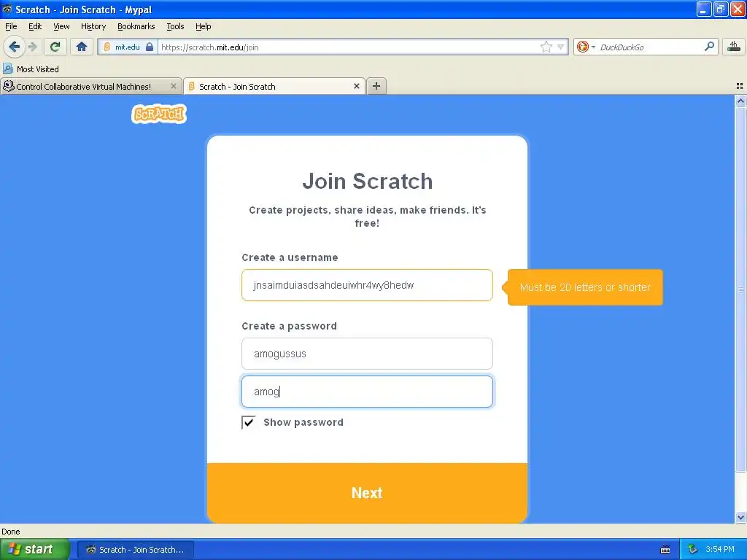The image size is (747, 560).
Task: Click the on-screen keyboard tray icon
Action: pyautogui.click(x=665, y=550)
